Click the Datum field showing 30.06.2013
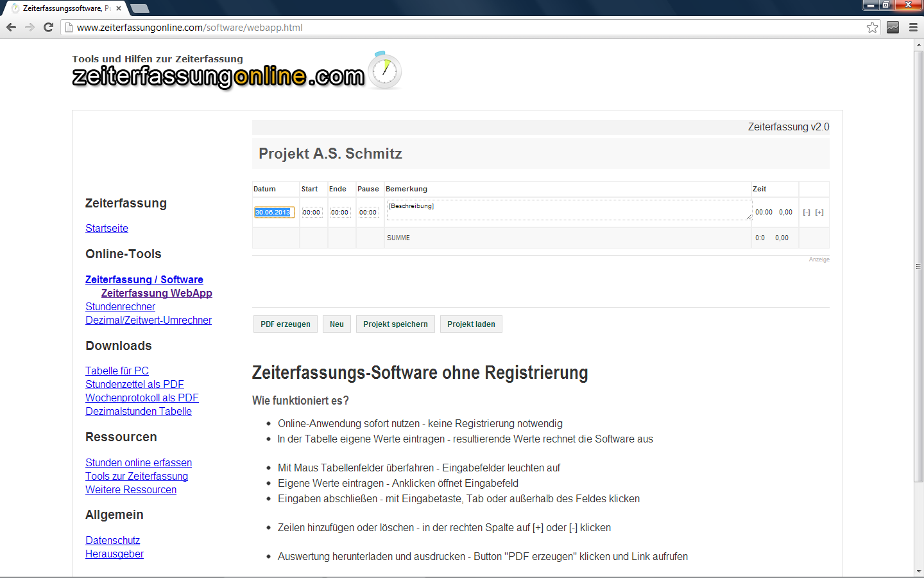Image resolution: width=924 pixels, height=578 pixels. tap(274, 213)
